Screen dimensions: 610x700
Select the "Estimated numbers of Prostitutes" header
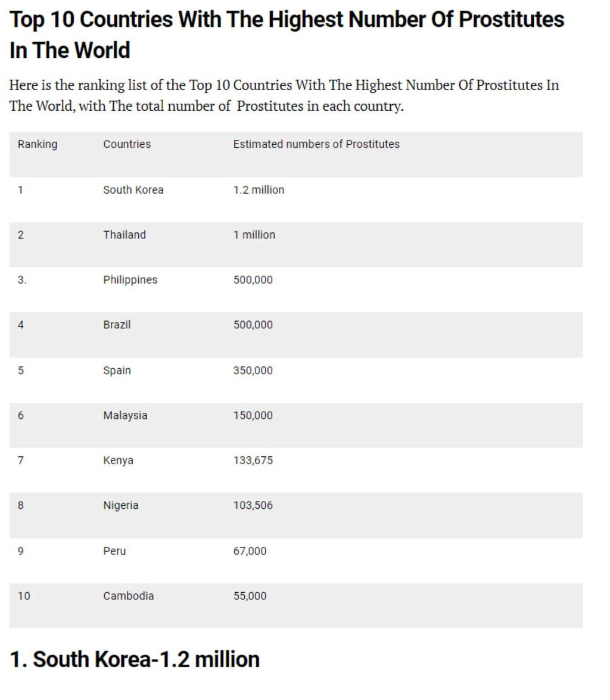pyautogui.click(x=316, y=144)
